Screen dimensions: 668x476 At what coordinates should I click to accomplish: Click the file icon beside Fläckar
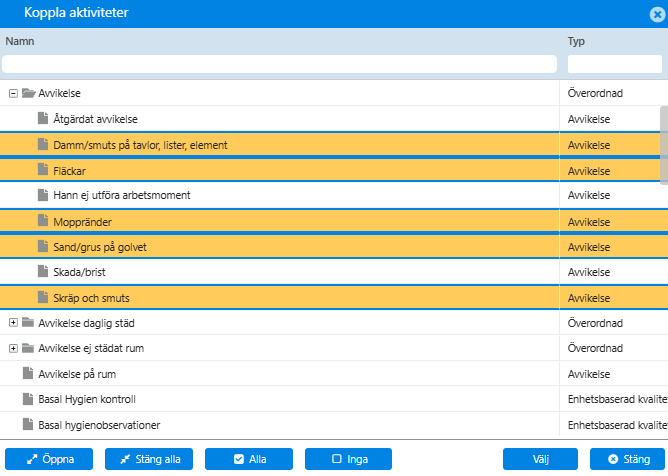coord(43,169)
